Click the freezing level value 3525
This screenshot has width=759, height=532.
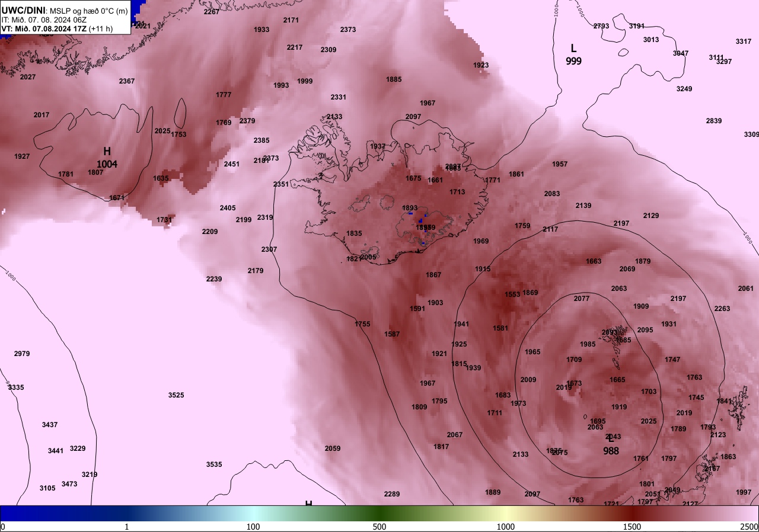(176, 395)
